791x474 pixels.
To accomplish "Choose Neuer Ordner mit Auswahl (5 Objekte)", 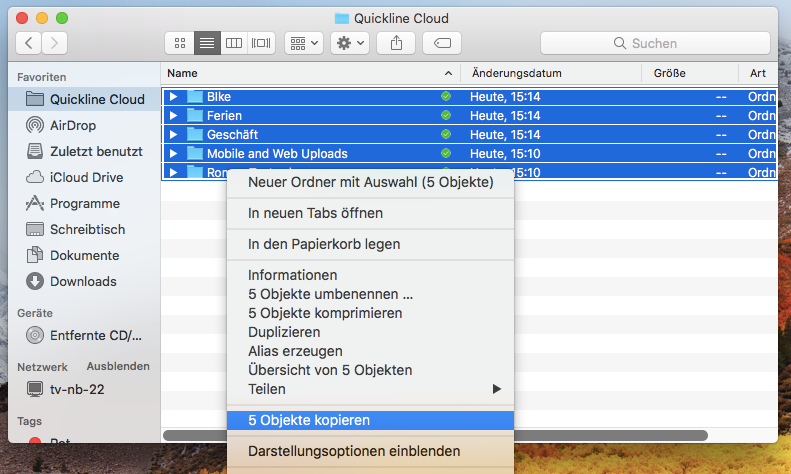I will coord(370,182).
